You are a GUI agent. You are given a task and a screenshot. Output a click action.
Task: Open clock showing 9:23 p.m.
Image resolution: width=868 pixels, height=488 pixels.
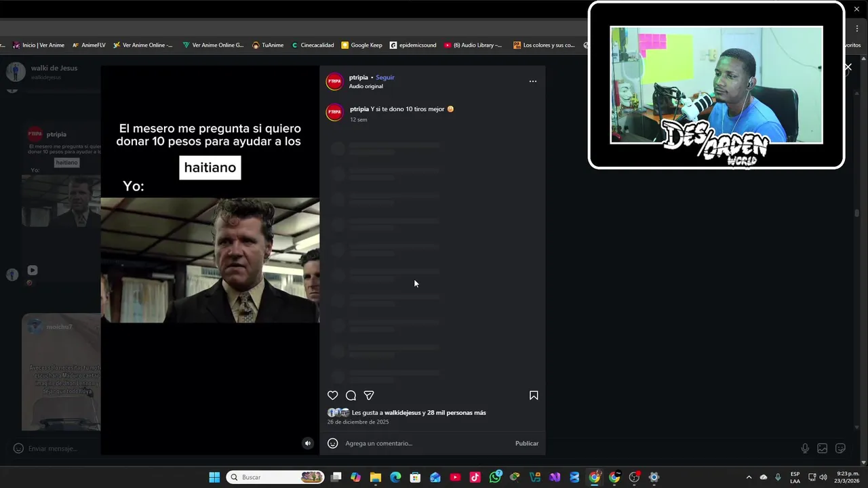coord(847,477)
